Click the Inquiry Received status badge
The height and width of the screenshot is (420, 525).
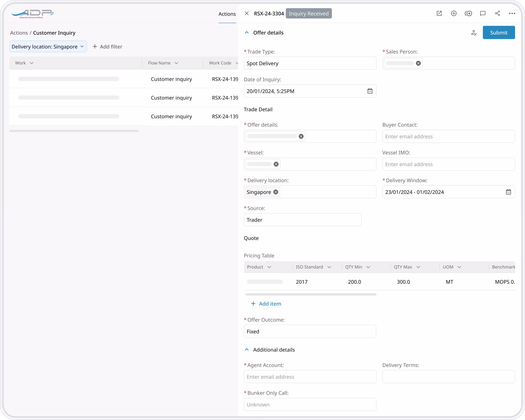(x=309, y=13)
